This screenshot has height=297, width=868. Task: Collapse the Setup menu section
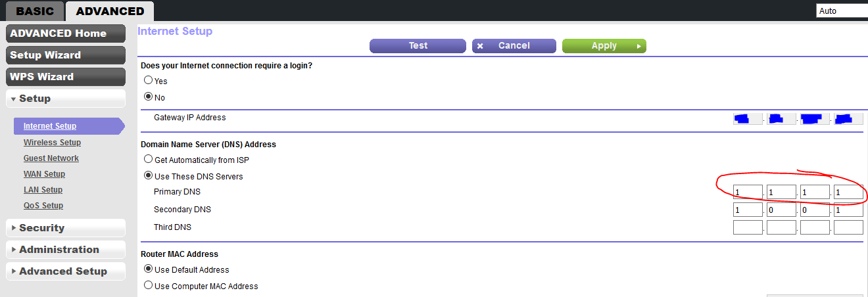coord(66,99)
